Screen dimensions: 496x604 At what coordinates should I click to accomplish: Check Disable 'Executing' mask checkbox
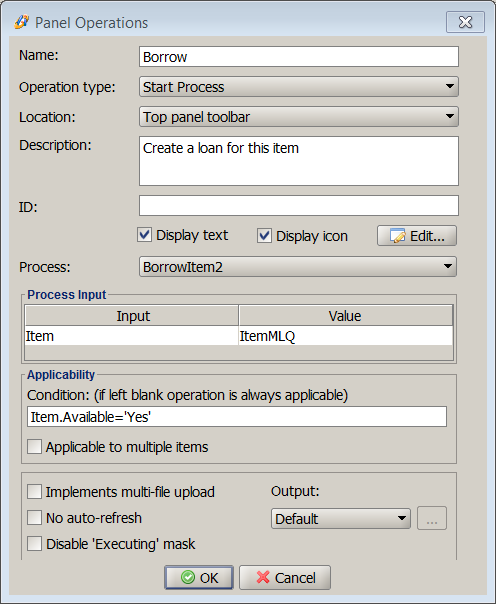pyautogui.click(x=34, y=544)
